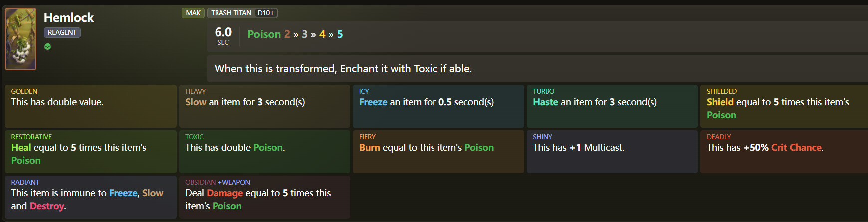Click the Toxic enchantment tile
The width and height of the screenshot is (868, 222).
(264, 151)
